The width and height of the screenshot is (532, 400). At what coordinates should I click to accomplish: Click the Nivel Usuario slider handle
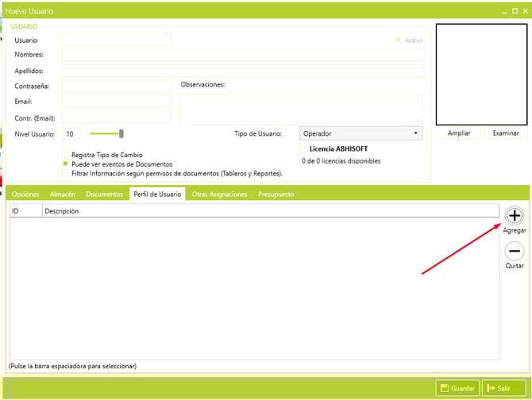pos(121,133)
